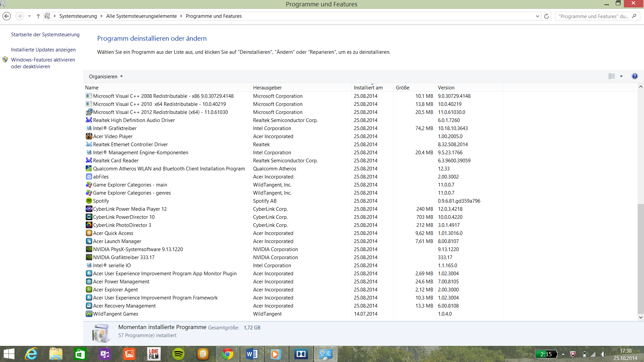Expand the address bar history dropdown
Viewport: 644px width, 362px height.
537,16
